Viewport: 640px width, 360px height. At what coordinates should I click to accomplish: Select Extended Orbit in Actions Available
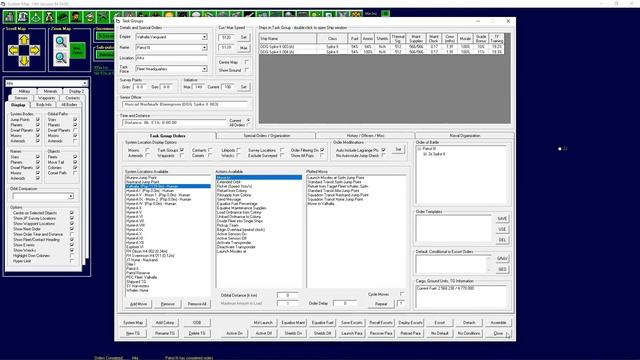coord(229,182)
